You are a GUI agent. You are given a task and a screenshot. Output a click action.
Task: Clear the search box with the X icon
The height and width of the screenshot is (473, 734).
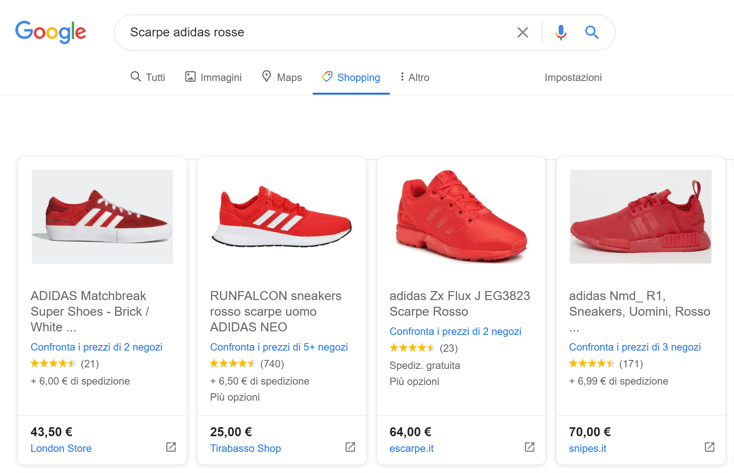pyautogui.click(x=522, y=32)
